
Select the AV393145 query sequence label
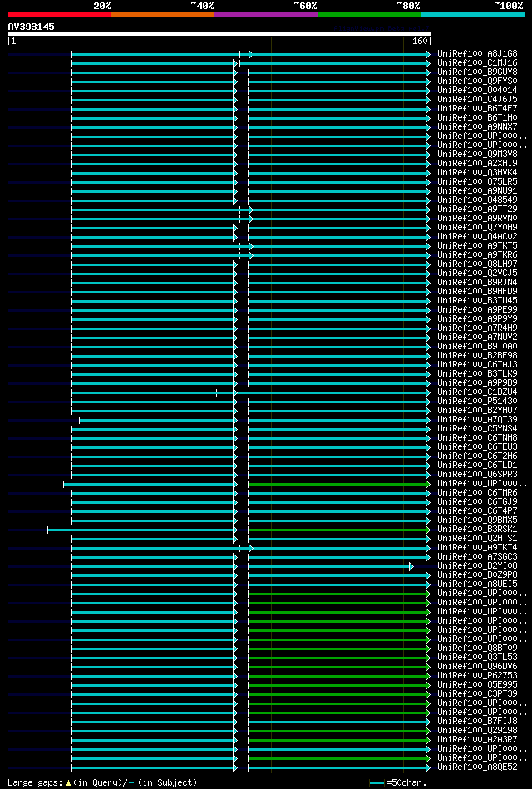32,27
